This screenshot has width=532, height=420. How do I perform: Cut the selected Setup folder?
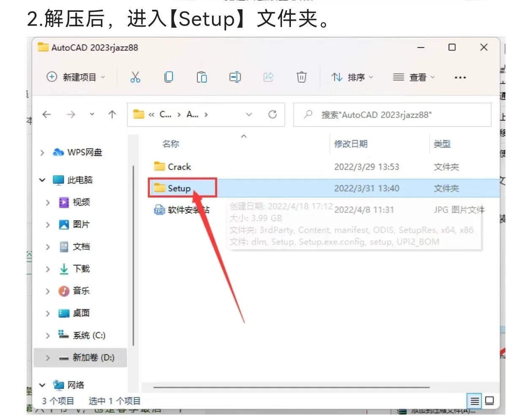(x=135, y=77)
